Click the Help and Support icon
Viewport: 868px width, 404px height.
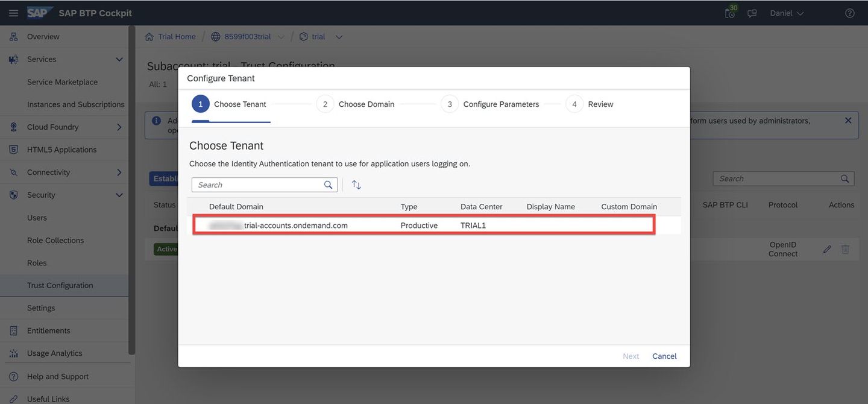tap(13, 376)
